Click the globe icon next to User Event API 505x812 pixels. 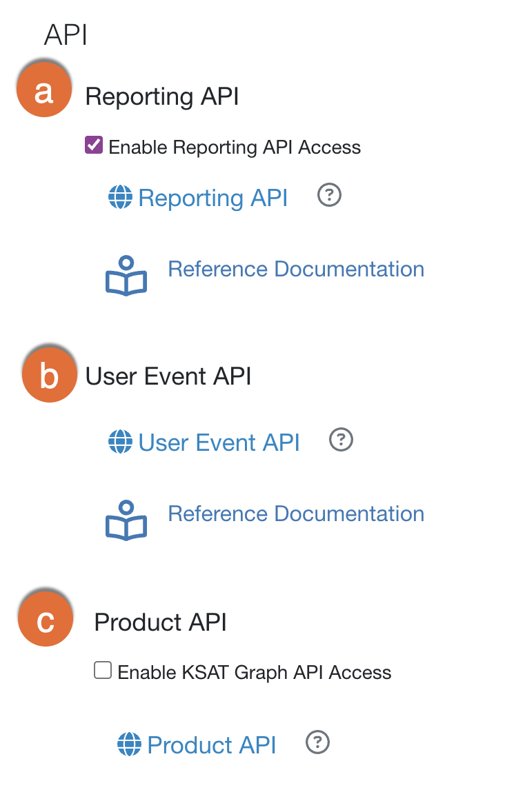[122, 442]
